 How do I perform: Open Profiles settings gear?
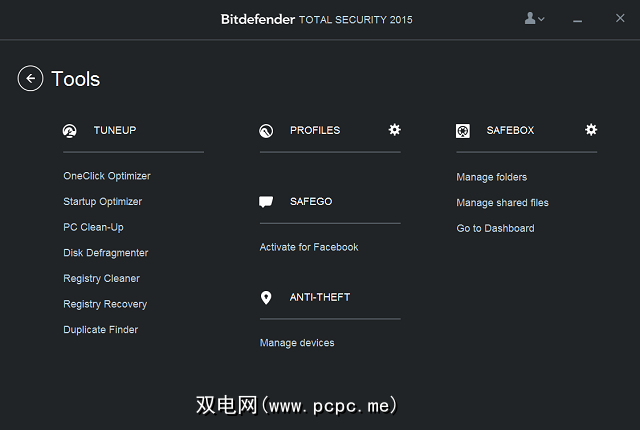[395, 130]
